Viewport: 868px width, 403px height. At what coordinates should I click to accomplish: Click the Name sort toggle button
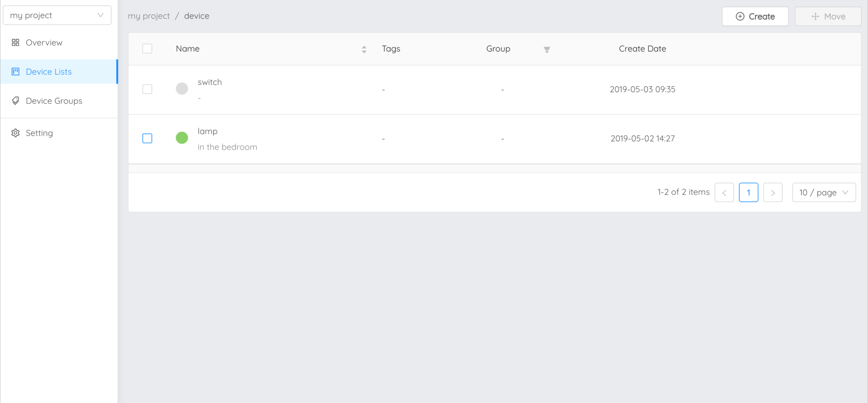pyautogui.click(x=364, y=49)
